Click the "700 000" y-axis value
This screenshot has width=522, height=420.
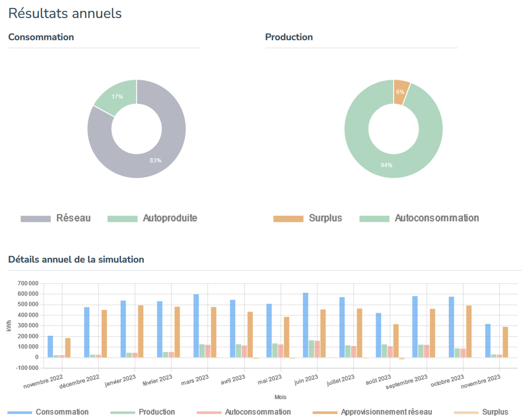point(28,283)
